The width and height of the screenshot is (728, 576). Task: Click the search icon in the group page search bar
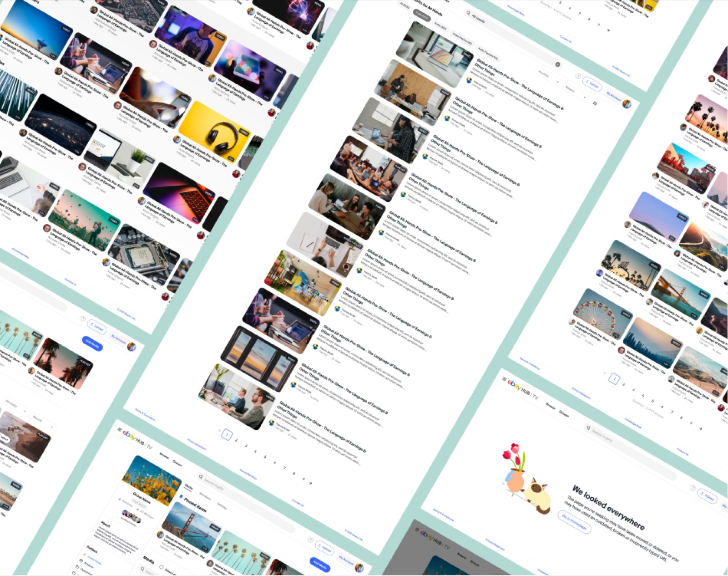pyautogui.click(x=201, y=477)
